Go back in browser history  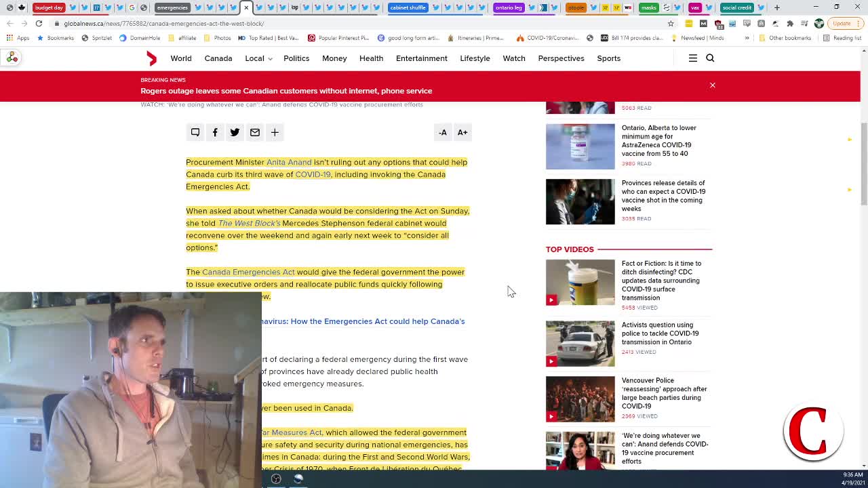[x=9, y=23]
